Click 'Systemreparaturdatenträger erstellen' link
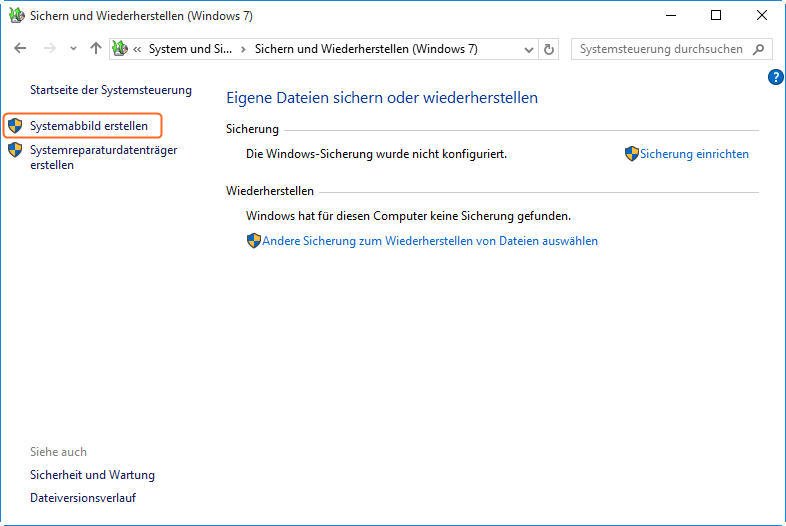This screenshot has width=786, height=526. [x=103, y=157]
